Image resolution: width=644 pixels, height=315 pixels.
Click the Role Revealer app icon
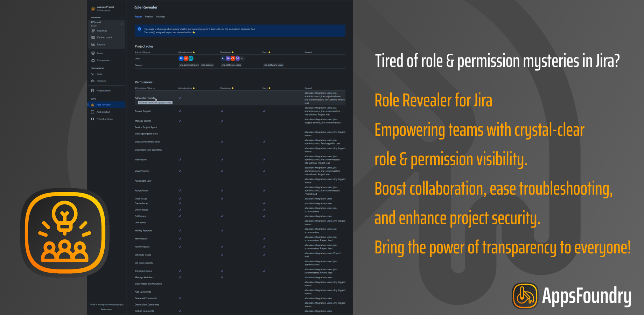pos(93,105)
